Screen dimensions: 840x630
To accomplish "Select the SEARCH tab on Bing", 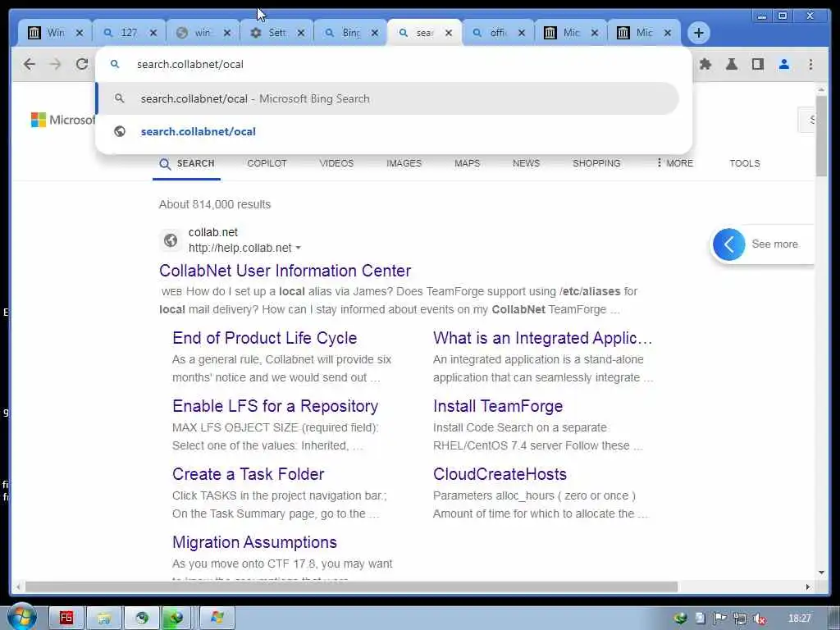I will [186, 163].
